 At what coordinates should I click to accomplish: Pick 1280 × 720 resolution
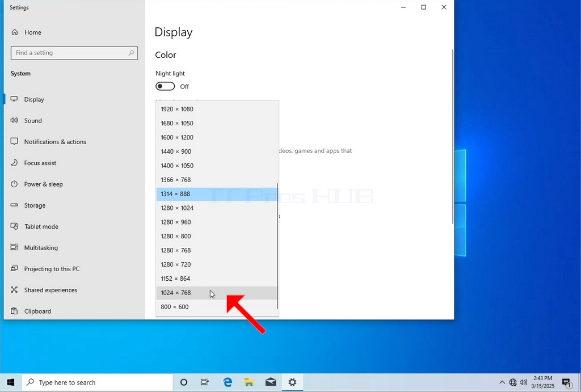pos(217,264)
